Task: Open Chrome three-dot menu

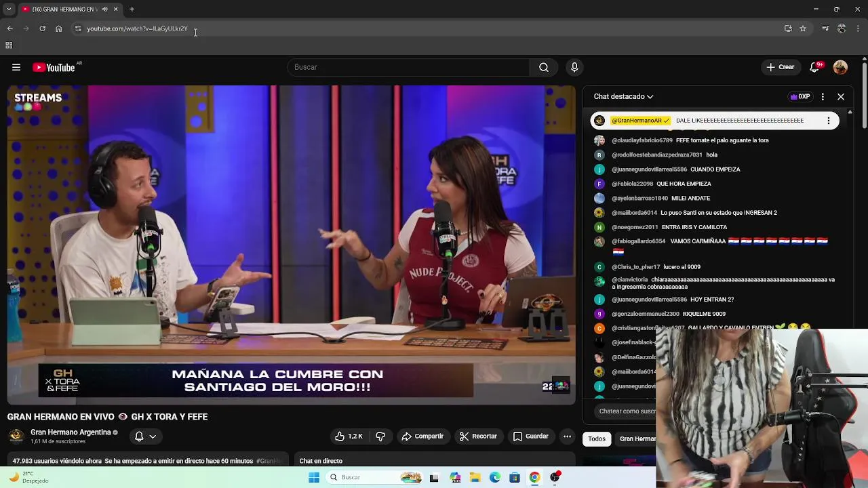Action: pos(858,28)
